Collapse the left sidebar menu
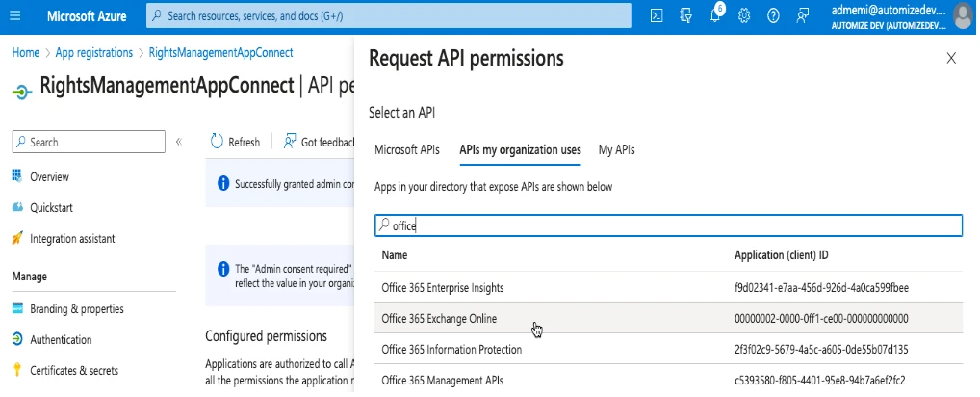 178,142
